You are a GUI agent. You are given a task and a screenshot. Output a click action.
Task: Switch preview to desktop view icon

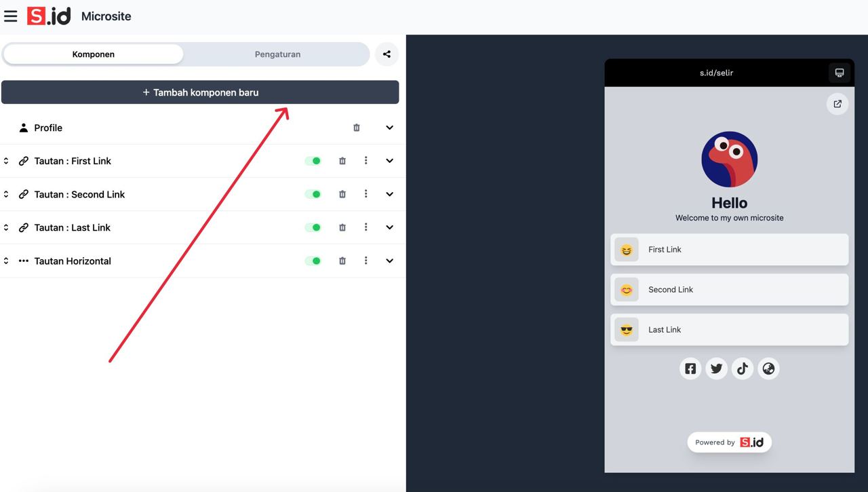coord(839,73)
